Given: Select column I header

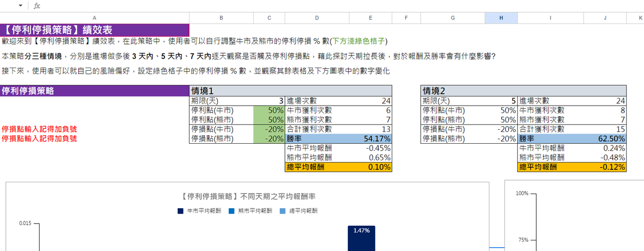Looking at the screenshot, I should [551, 18].
